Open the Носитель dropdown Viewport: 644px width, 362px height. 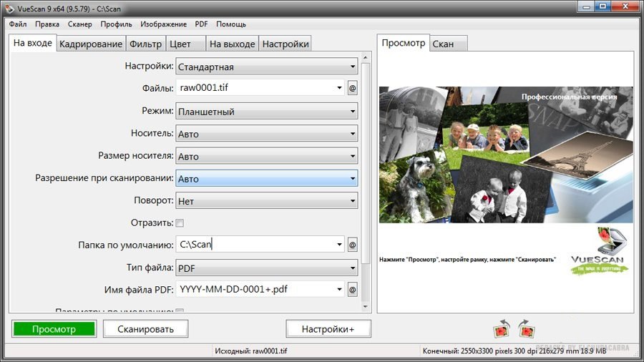(x=267, y=134)
